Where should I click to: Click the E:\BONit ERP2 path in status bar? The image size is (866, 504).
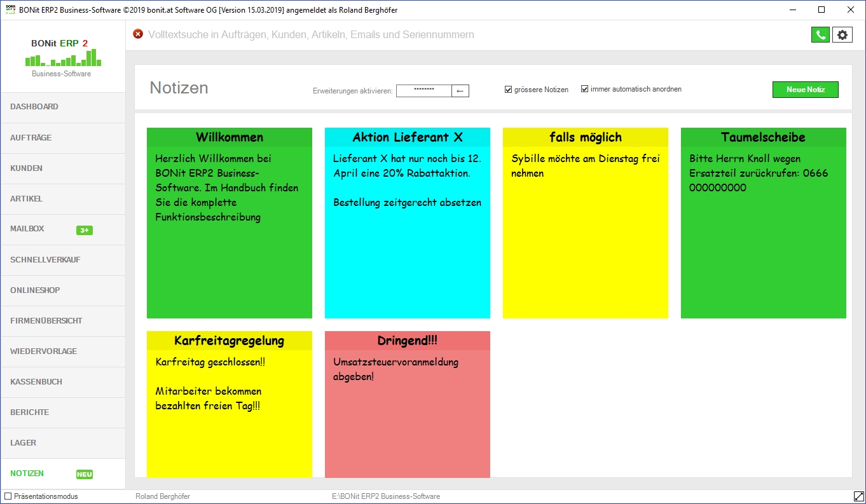(386, 496)
